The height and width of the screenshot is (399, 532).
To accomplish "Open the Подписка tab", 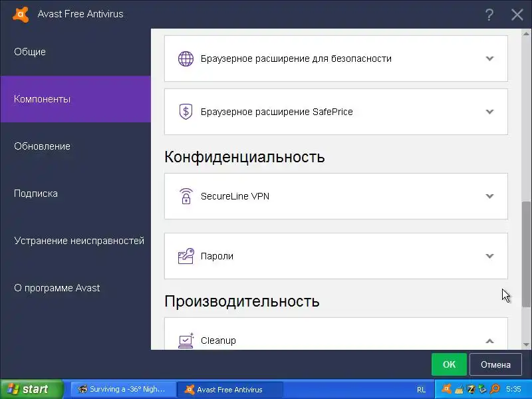I will pos(75,194).
